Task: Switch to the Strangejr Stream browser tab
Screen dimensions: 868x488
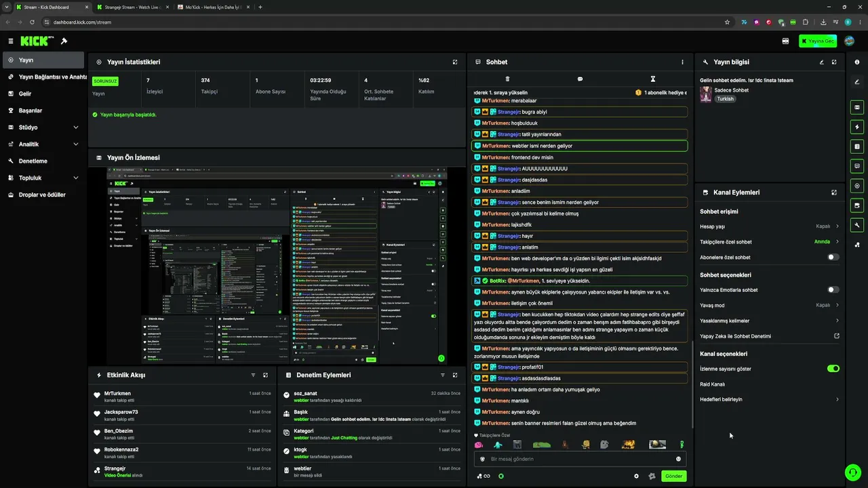Action: [132, 7]
